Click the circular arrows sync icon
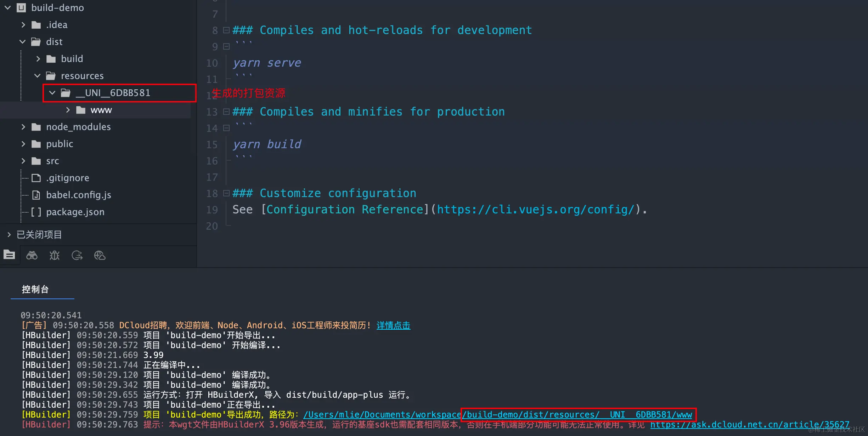Image resolution: width=868 pixels, height=436 pixels. [x=77, y=255]
